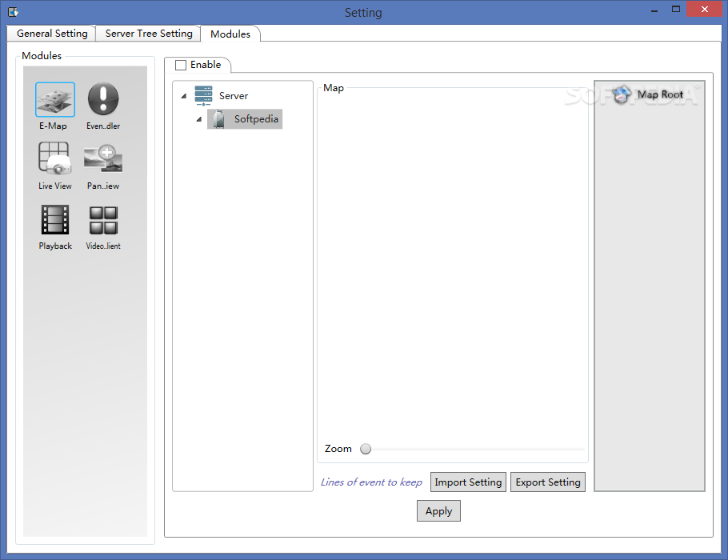Maximize the Setting window
The width and height of the screenshot is (728, 560).
[676, 10]
